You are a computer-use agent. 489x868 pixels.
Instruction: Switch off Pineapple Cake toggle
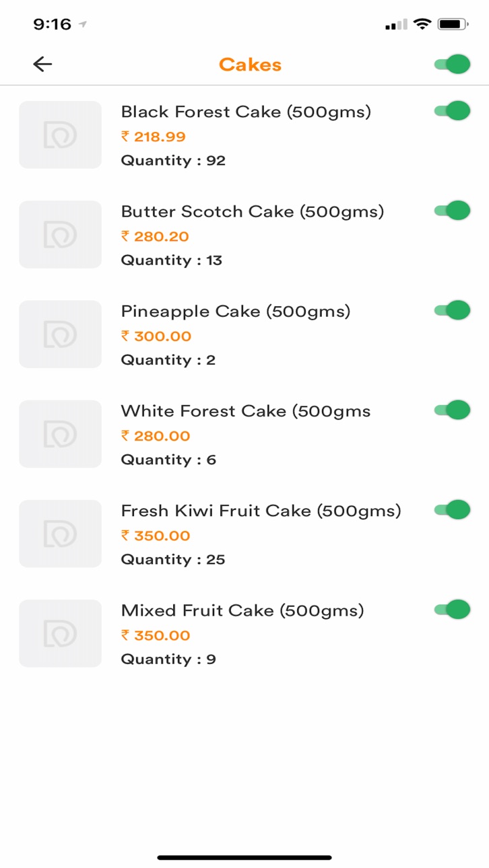coord(452,310)
